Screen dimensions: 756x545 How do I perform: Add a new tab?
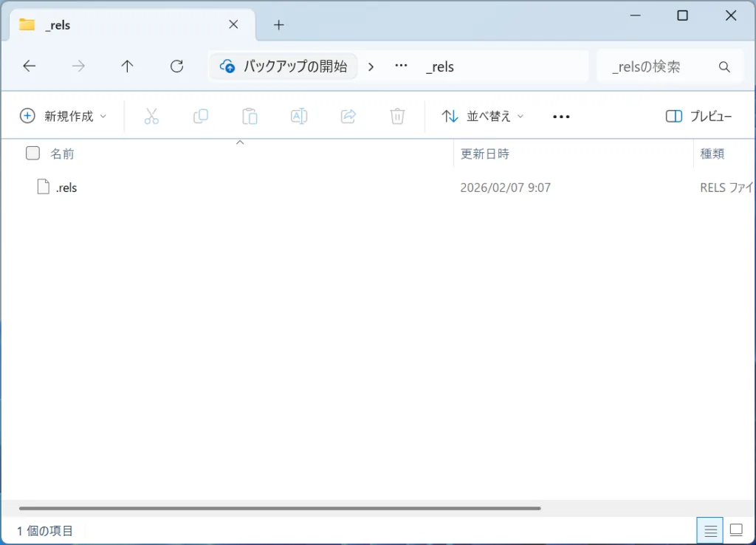coord(278,24)
